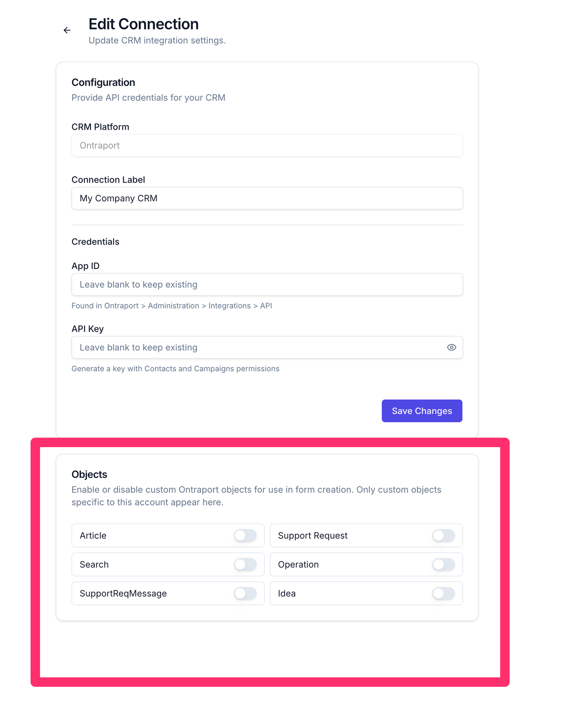Toggle the Idea object on
Viewport: 571px width, 728px height.
tap(443, 593)
